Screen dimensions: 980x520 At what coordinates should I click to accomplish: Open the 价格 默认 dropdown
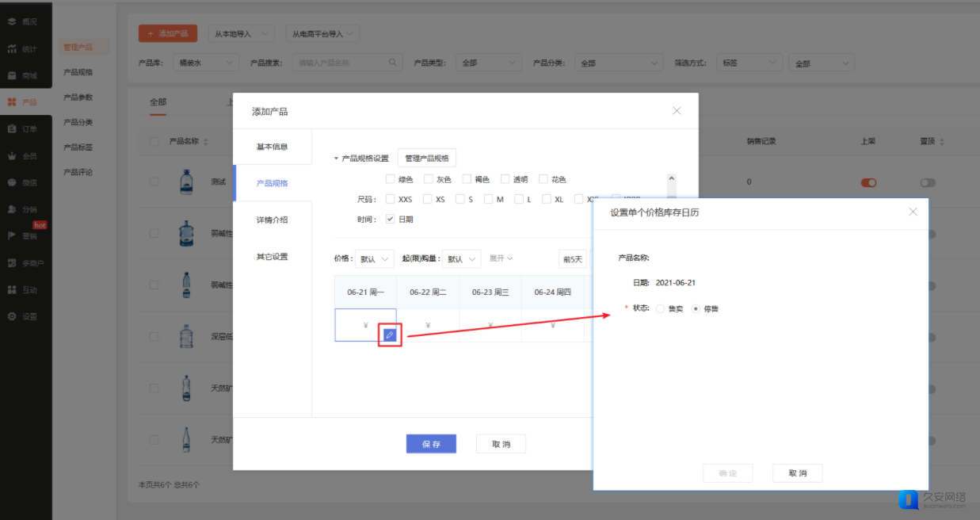coord(374,259)
